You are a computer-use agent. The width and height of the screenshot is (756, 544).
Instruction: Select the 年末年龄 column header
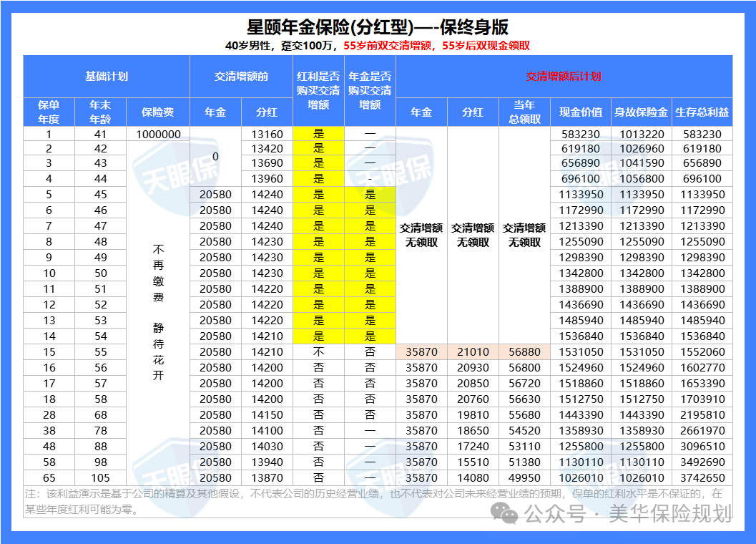(x=100, y=112)
